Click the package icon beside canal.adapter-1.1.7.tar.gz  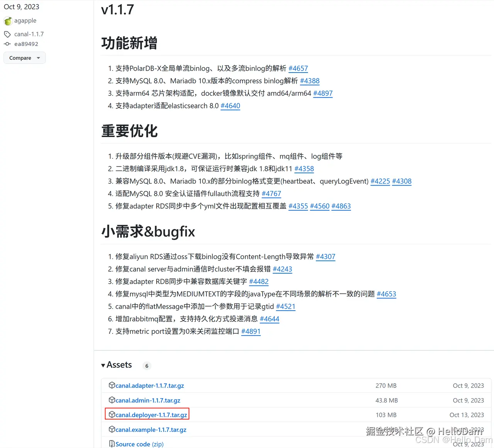click(112, 385)
